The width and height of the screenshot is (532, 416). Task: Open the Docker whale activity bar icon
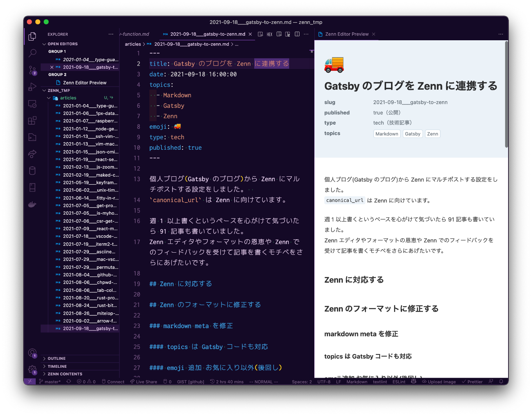click(32, 204)
